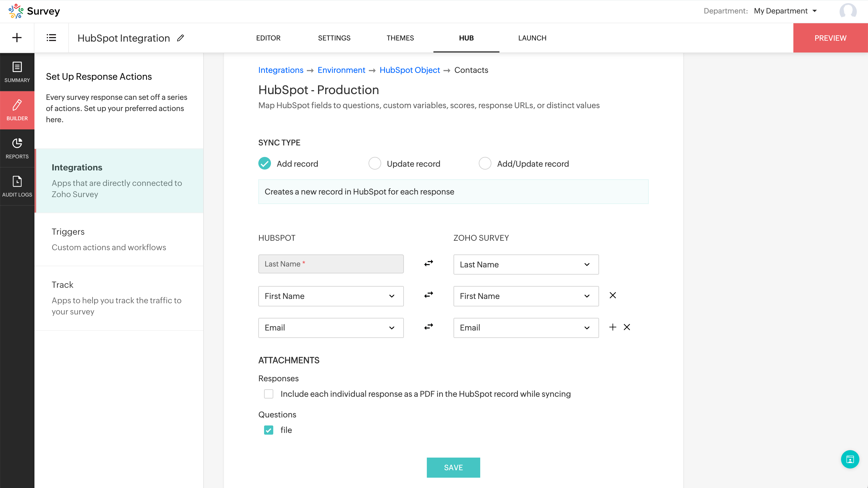Image resolution: width=868 pixels, height=488 pixels.
Task: Click the plus icon to create new survey
Action: pyautogui.click(x=17, y=38)
